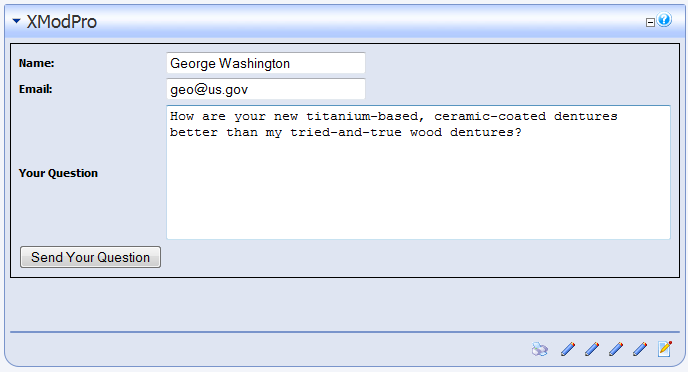Focus the Name field with George Washington

point(266,63)
